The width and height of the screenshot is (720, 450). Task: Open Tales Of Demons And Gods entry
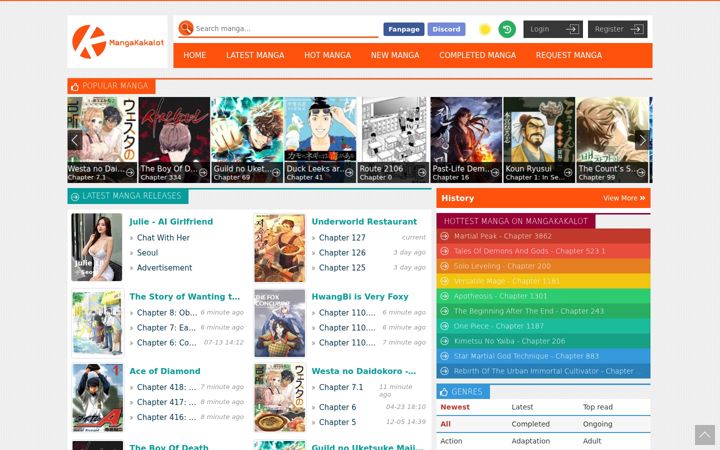tap(529, 251)
